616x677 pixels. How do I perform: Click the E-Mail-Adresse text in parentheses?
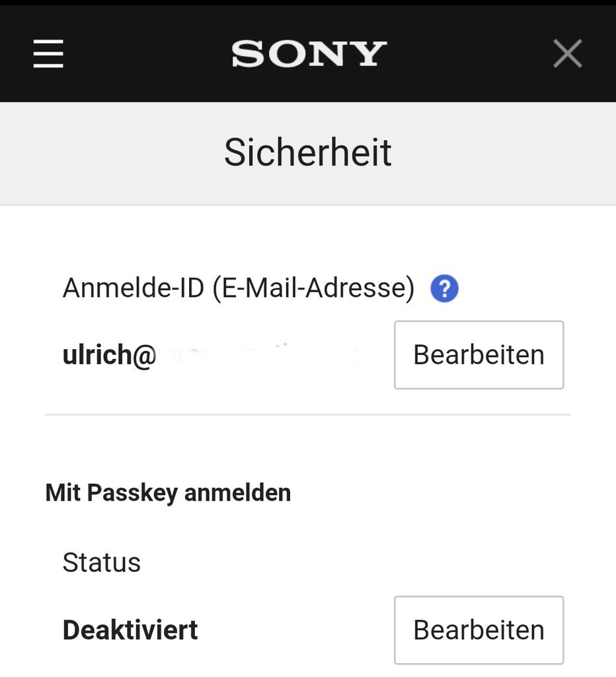(313, 289)
